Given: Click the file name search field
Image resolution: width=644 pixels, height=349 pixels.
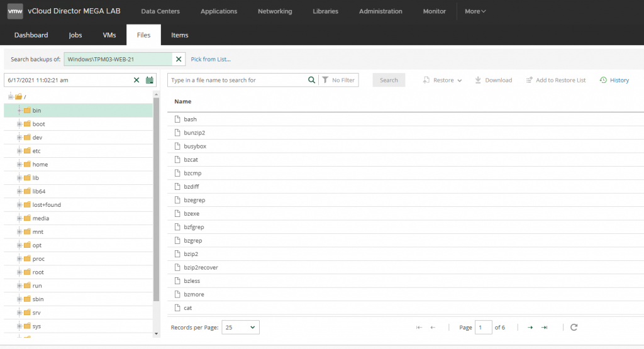Looking at the screenshot, I should (x=238, y=80).
